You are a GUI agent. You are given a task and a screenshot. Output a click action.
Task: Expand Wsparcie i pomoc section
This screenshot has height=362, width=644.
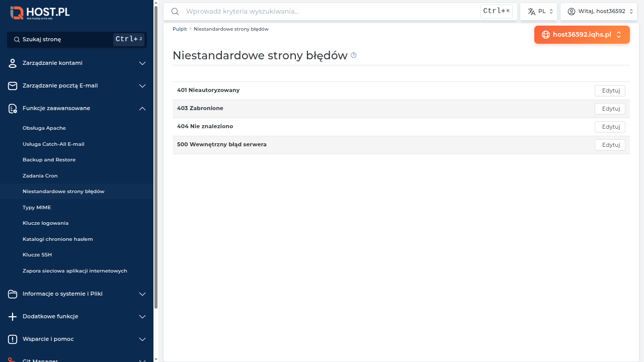click(142, 339)
